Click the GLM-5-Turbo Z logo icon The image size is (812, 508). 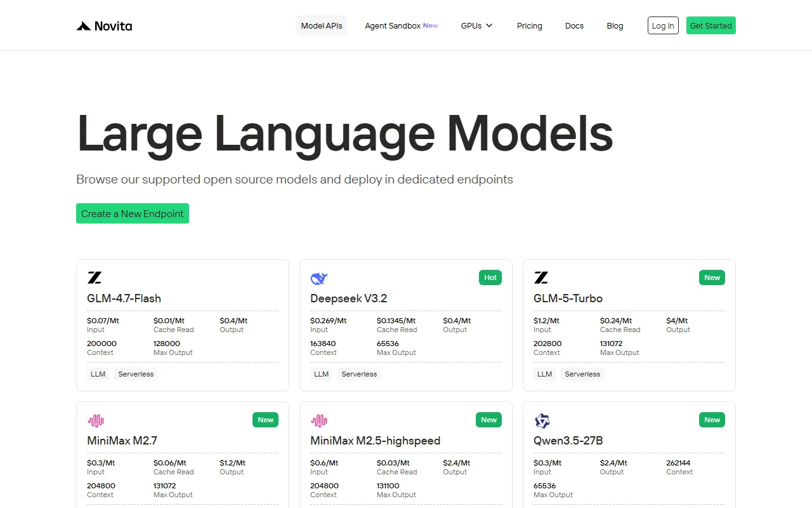(541, 277)
